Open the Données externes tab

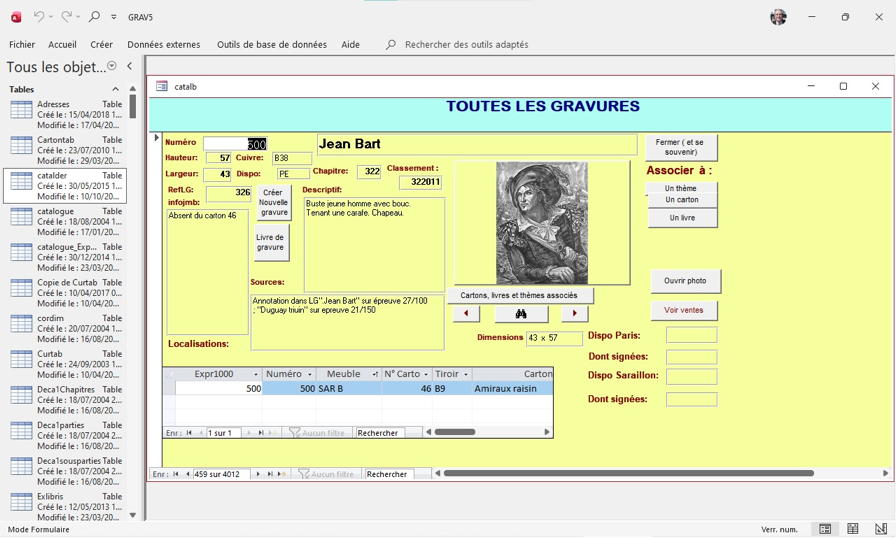pyautogui.click(x=163, y=45)
